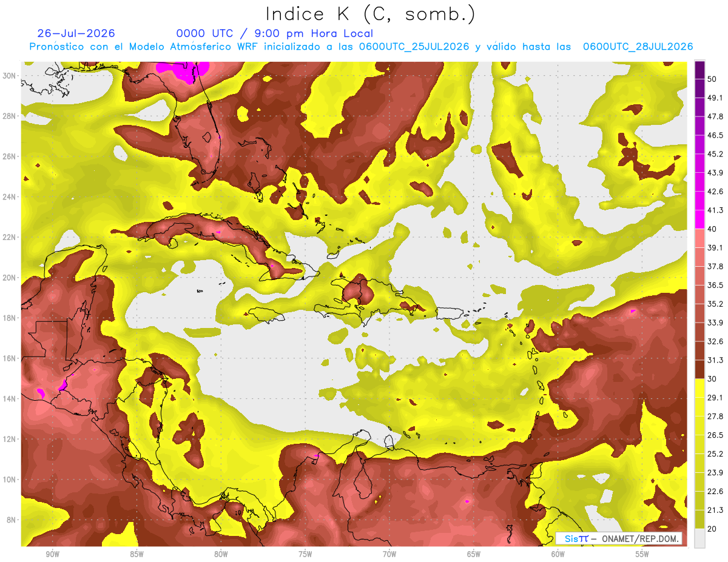Click the '43.9' color bar label
This screenshot has height=562, width=728.
(715, 173)
